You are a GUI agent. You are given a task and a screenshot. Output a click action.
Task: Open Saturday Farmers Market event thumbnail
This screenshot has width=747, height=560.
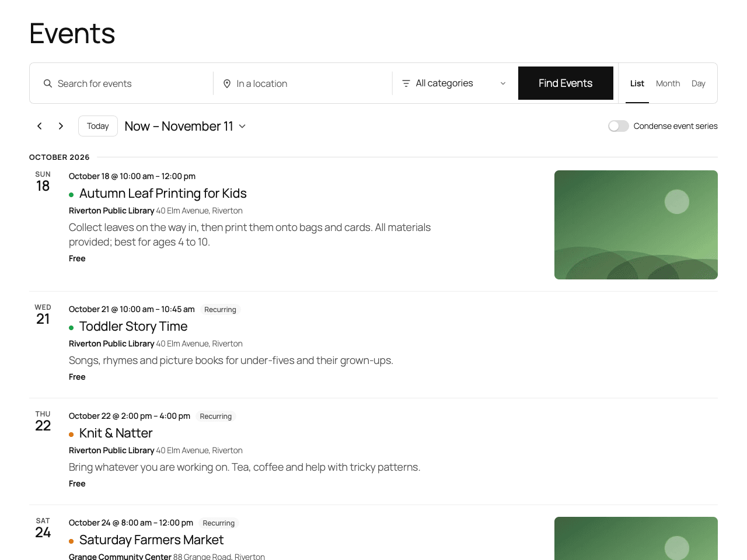[636, 538]
